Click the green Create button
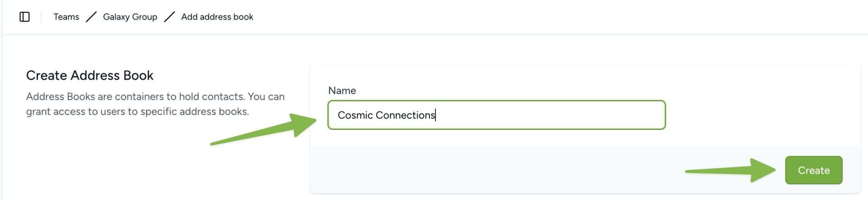The height and width of the screenshot is (200, 868). 813,170
